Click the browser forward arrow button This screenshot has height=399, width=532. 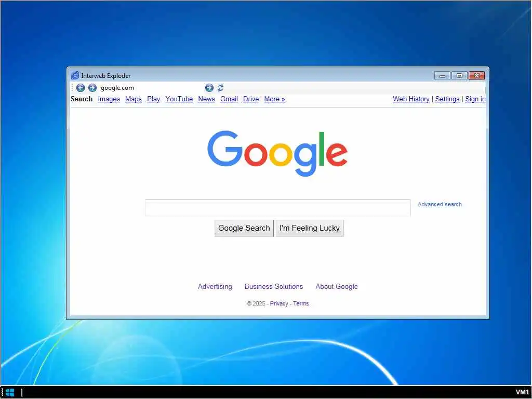pos(92,88)
